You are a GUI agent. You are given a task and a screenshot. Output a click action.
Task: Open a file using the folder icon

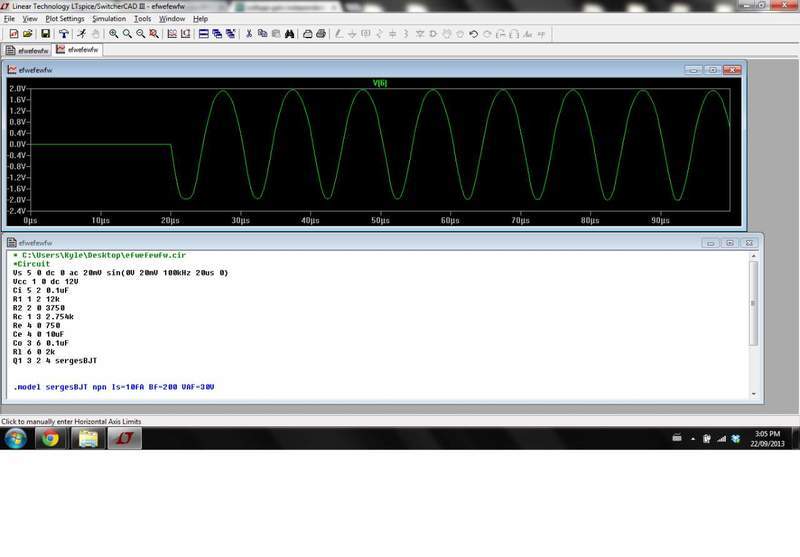(x=28, y=33)
